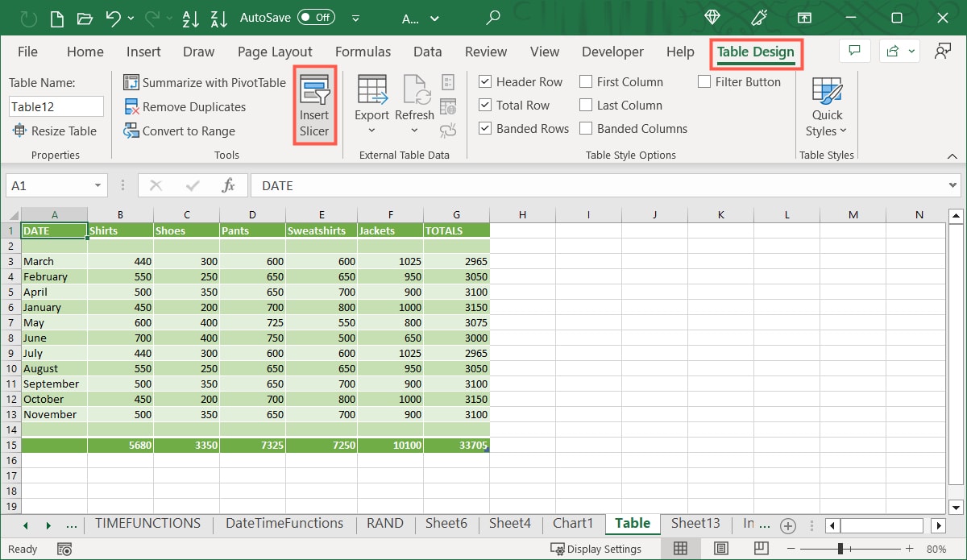Switch to the Formulas ribbon tab
This screenshot has height=560, width=967.
363,51
